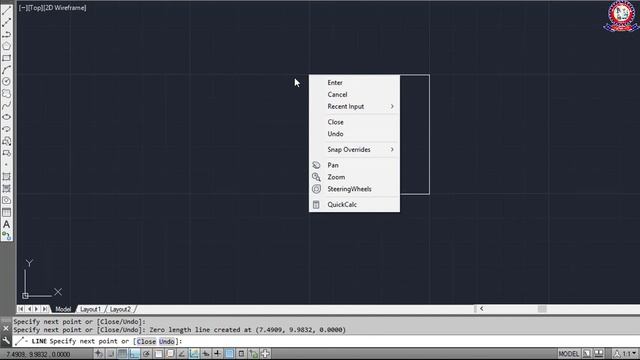This screenshot has height=360, width=640.
Task: Switch to the Layout2 tab
Action: click(120, 309)
